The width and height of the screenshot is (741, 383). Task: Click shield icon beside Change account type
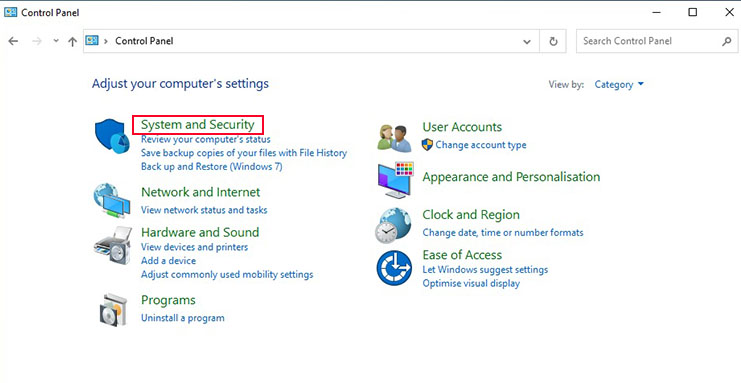(x=427, y=145)
